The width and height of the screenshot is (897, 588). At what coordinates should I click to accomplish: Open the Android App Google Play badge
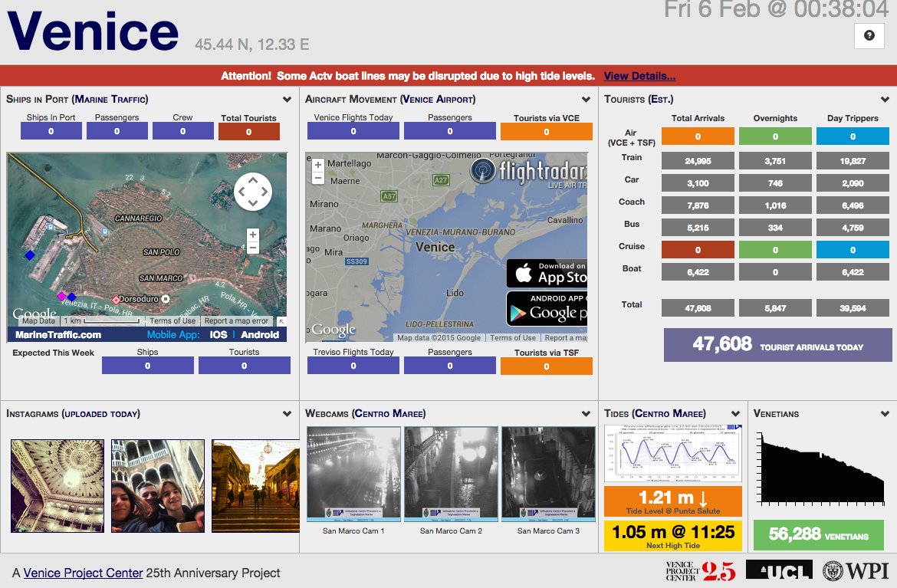pos(547,308)
